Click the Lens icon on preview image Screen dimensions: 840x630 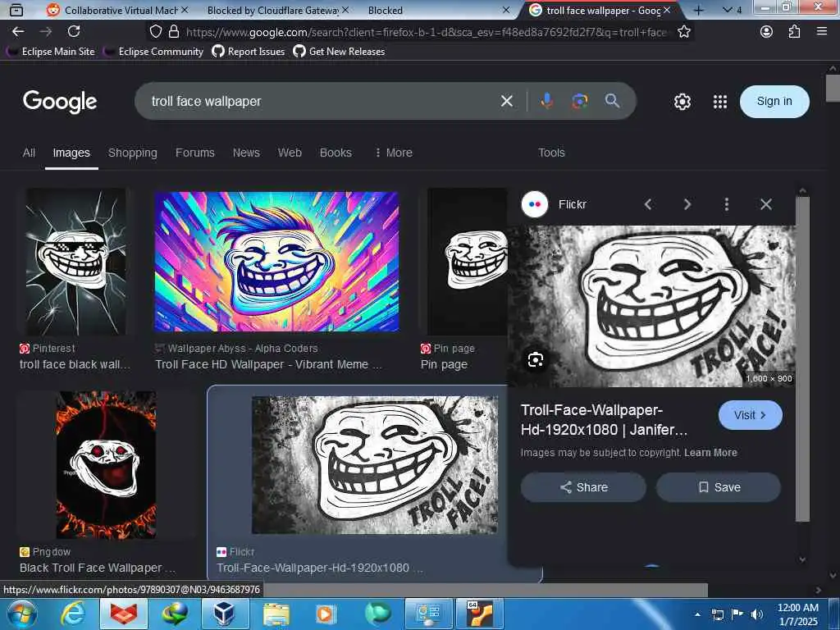(x=535, y=360)
